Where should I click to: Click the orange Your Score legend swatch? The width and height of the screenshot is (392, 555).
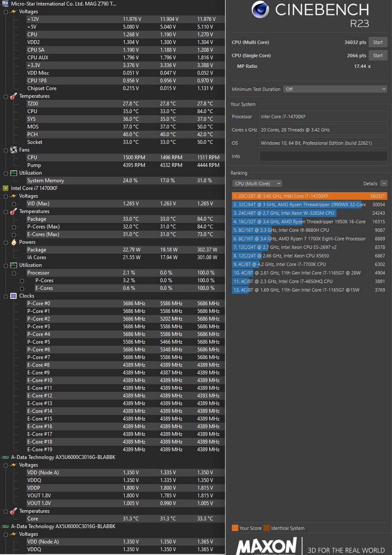coord(235,528)
